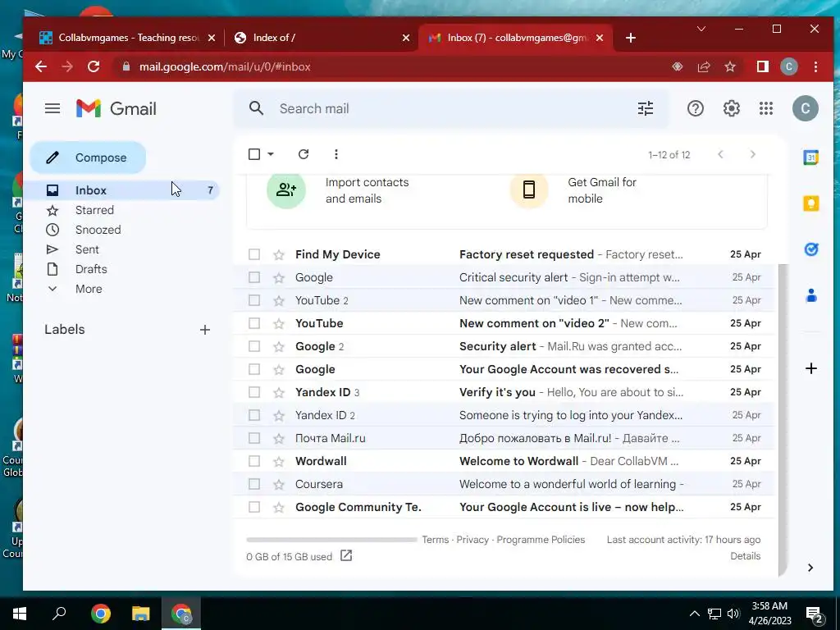Open Gmail Settings gear icon
Viewport: 840px width, 630px height.
click(731, 109)
